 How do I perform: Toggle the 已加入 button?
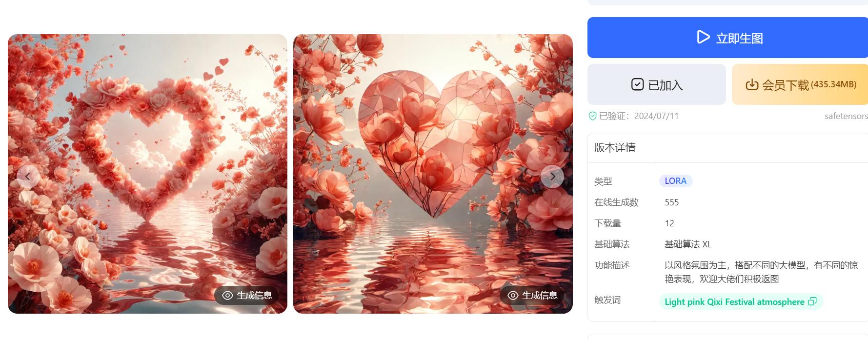pyautogui.click(x=656, y=84)
